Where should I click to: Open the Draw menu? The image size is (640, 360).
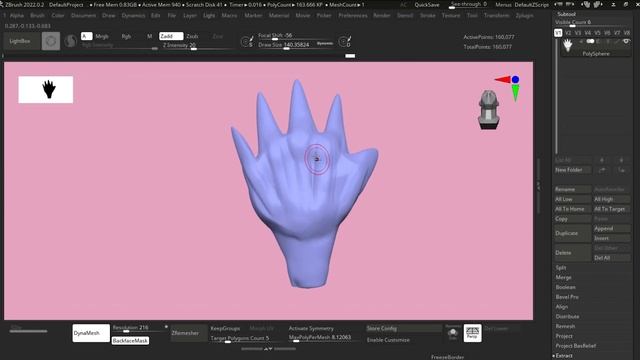(x=109, y=16)
